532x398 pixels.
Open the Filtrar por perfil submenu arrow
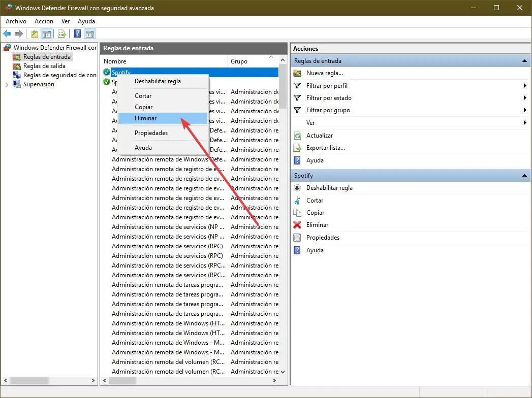[x=524, y=86]
